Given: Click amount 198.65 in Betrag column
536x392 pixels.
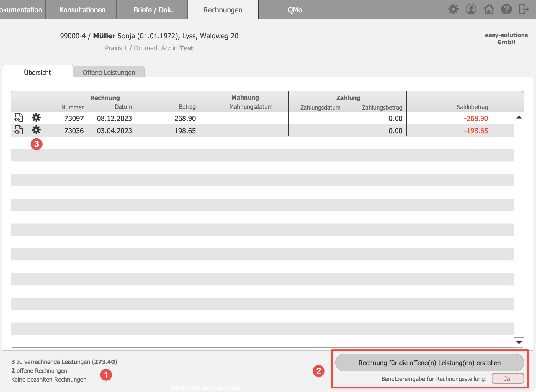Looking at the screenshot, I should click(x=185, y=131).
